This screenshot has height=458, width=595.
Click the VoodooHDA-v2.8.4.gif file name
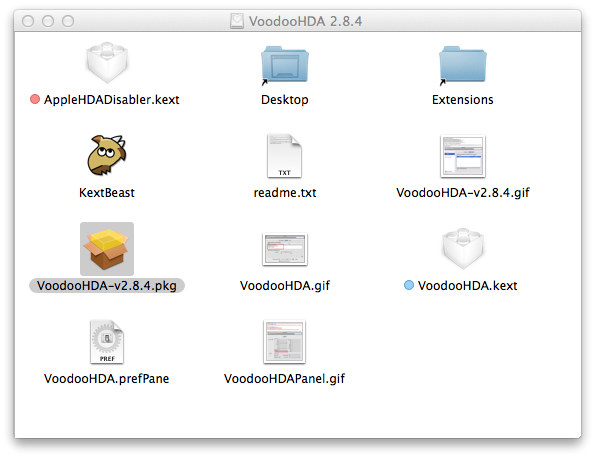463,193
